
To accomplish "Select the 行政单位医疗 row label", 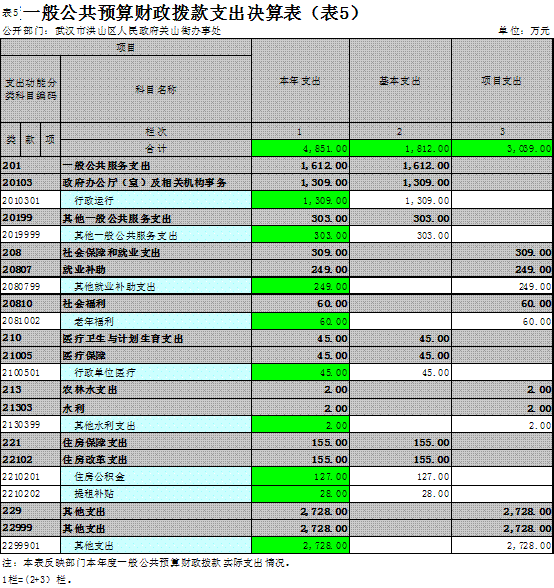I will (156, 372).
